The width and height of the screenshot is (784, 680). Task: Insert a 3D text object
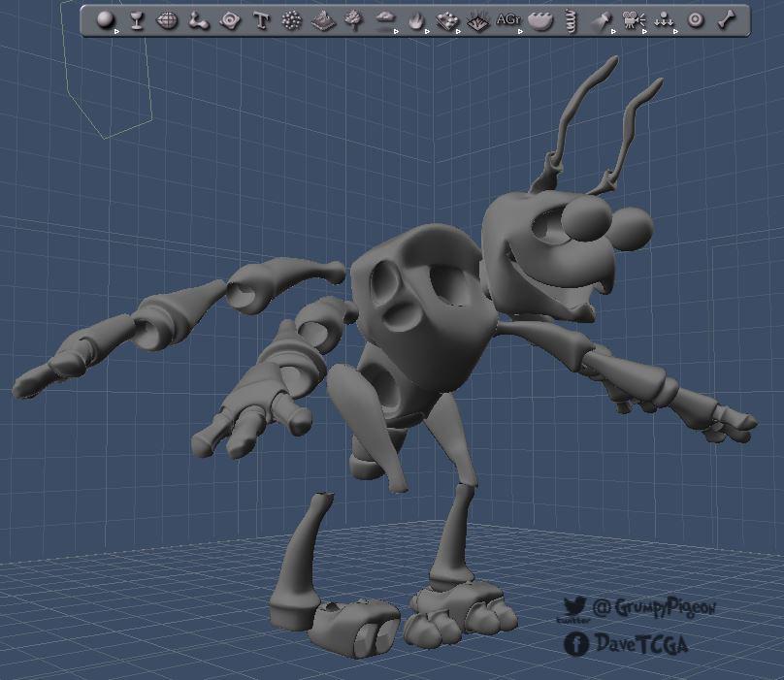pos(261,21)
